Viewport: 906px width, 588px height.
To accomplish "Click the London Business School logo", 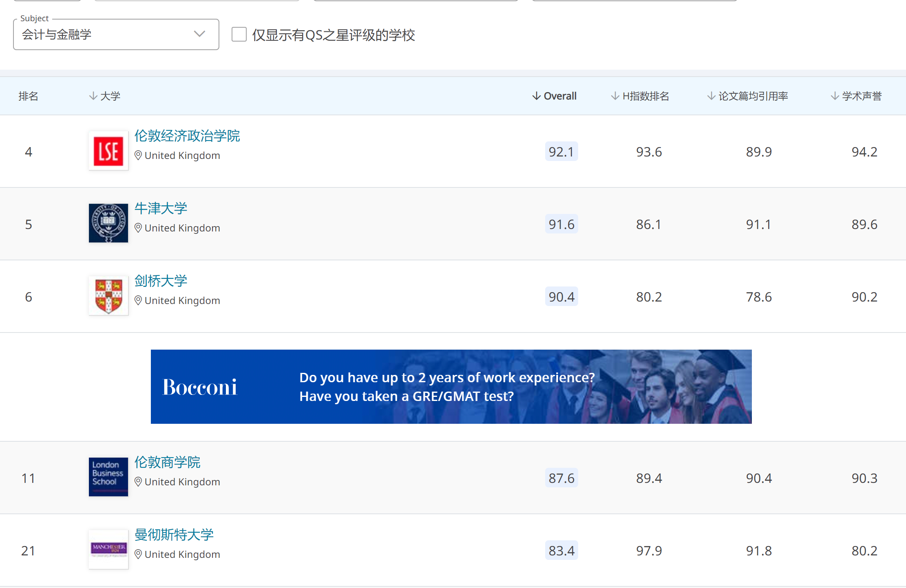I will (108, 477).
